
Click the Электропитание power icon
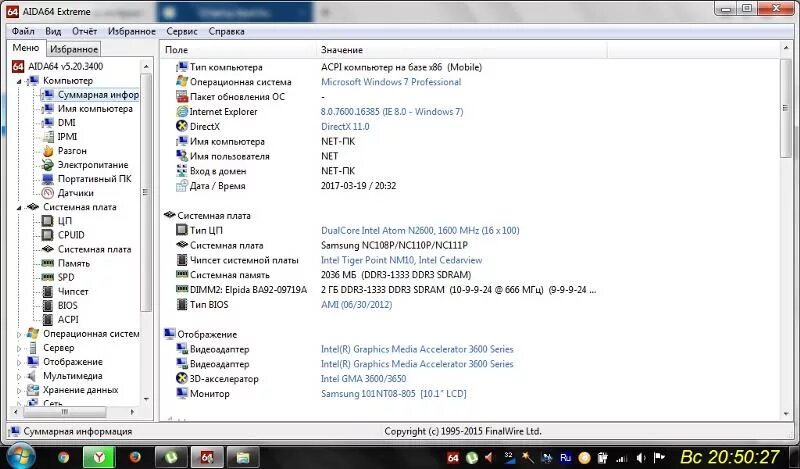[x=48, y=165]
